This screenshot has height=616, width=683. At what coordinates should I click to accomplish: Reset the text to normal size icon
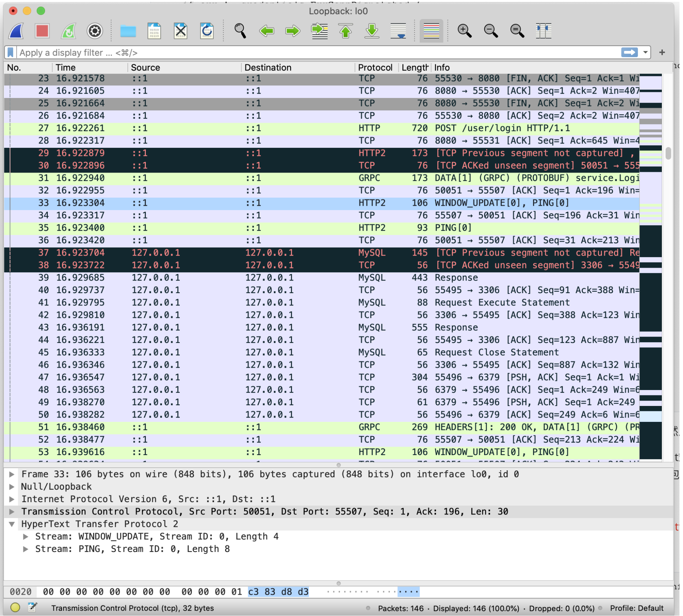(x=518, y=31)
